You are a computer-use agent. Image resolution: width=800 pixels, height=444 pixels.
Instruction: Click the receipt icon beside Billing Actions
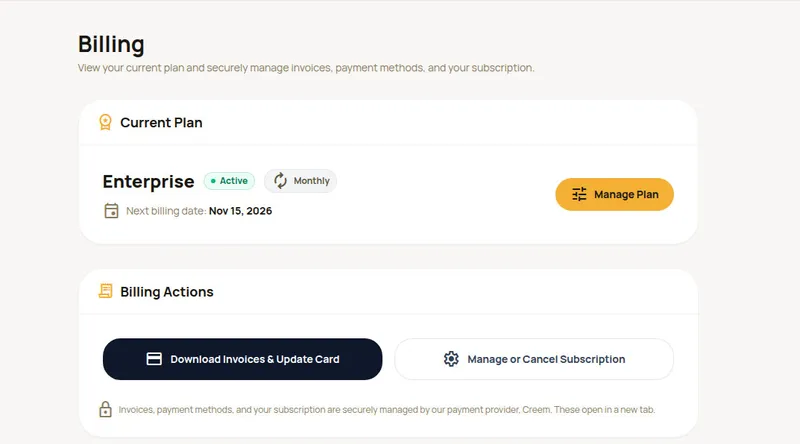point(106,291)
